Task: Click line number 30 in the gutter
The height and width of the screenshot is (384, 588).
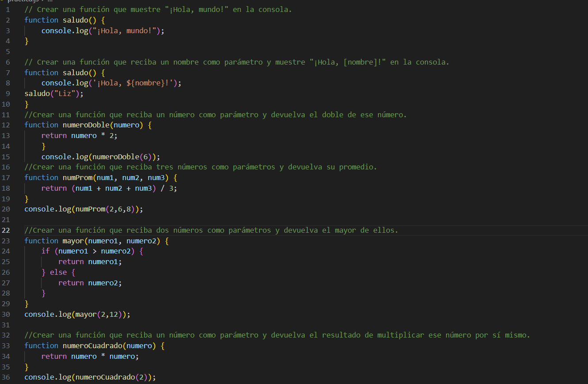Action: tap(6, 314)
